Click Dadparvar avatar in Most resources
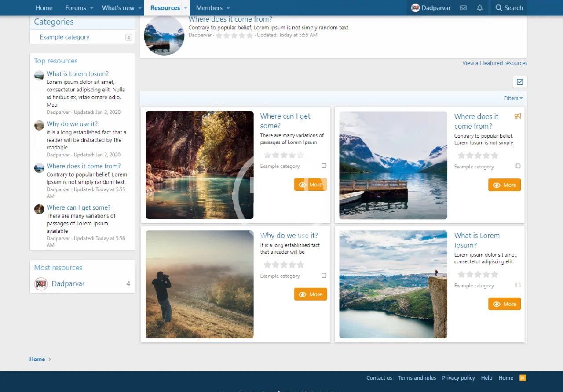Screen dimensions: 563x392 41,284
